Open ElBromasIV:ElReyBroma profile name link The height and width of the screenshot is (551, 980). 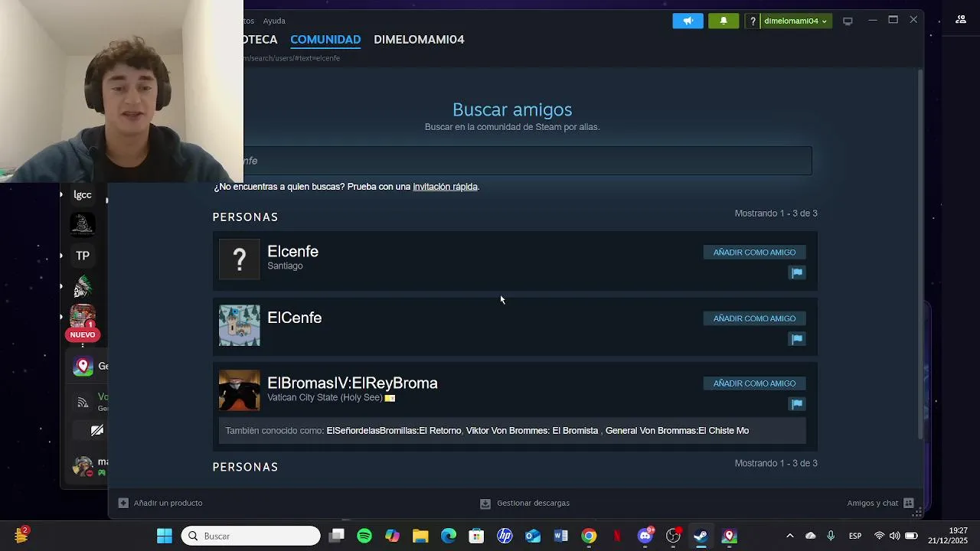tap(352, 383)
